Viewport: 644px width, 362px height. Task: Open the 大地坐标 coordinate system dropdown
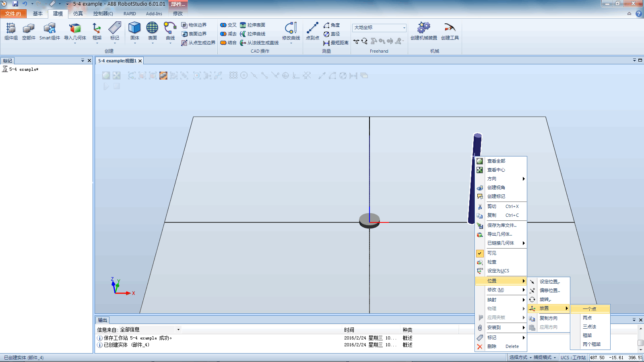[x=404, y=28]
